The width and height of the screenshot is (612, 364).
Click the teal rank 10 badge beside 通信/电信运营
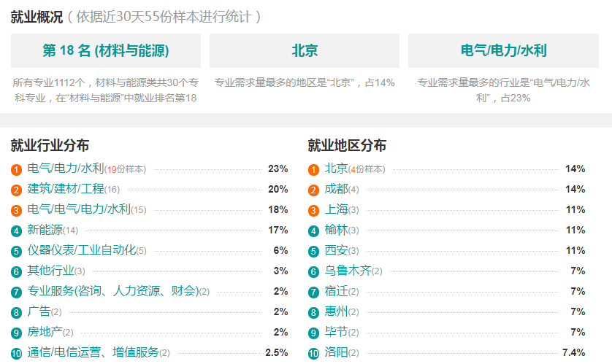[x=16, y=354]
